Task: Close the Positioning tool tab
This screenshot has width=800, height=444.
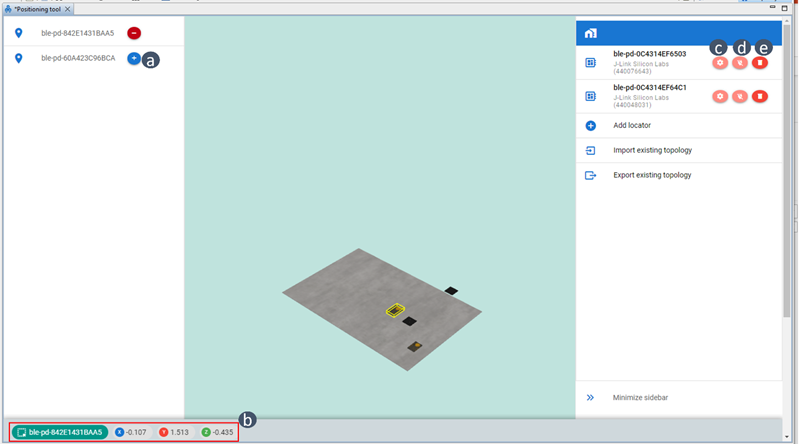Action: point(67,9)
